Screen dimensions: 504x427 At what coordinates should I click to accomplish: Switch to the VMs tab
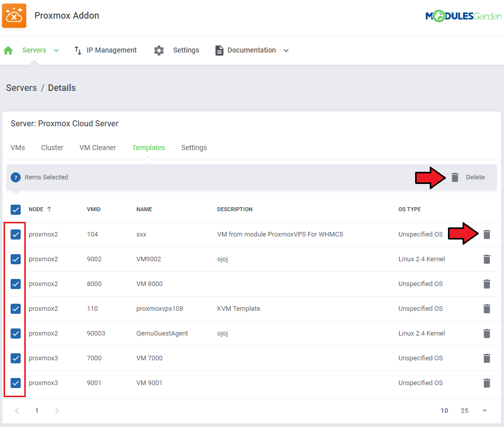(18, 148)
